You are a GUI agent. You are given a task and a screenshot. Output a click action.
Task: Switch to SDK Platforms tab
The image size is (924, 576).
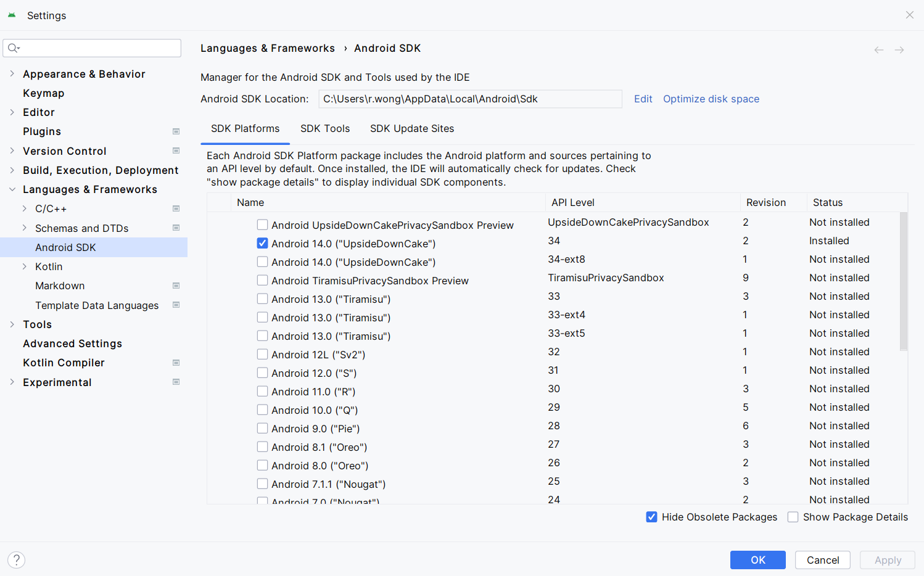(245, 128)
